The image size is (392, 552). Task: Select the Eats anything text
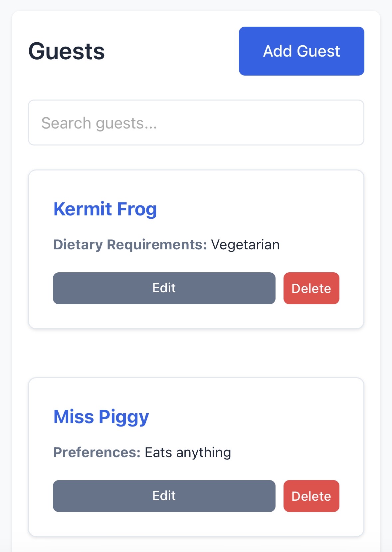[188, 452]
